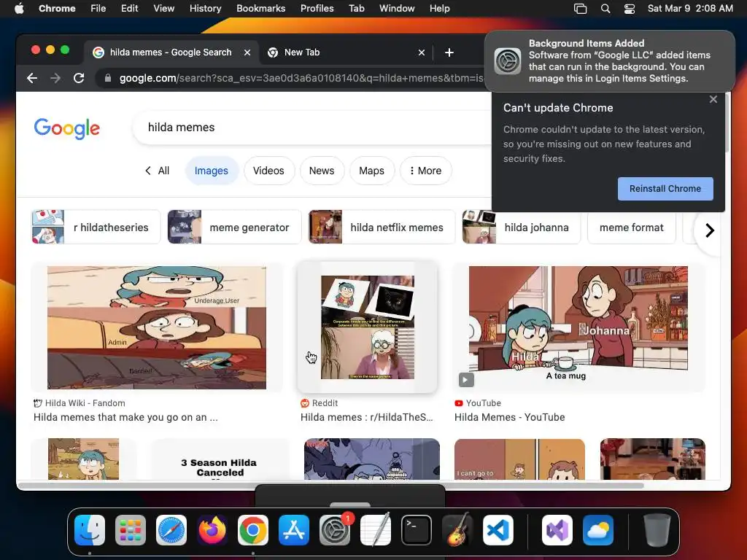Select the 'hilda netflix memes' suggestion chip
Screen dimensions: 747x560
[382, 227]
